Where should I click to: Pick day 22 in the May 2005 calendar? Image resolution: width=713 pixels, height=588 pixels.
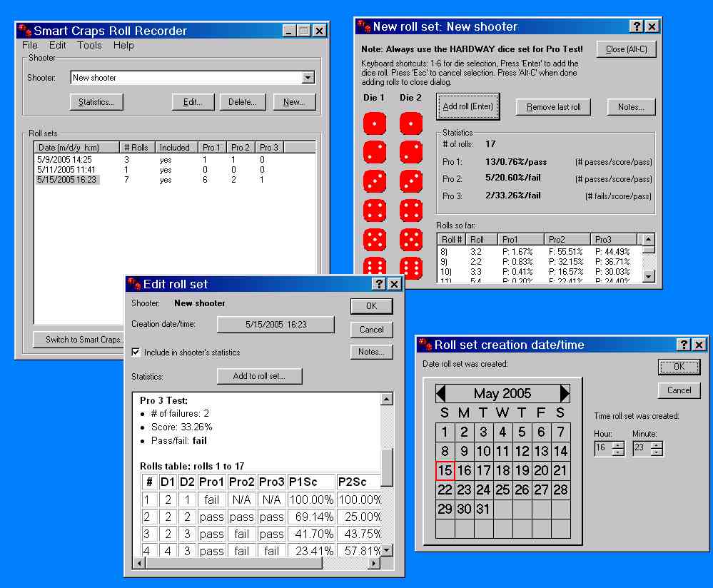click(445, 490)
